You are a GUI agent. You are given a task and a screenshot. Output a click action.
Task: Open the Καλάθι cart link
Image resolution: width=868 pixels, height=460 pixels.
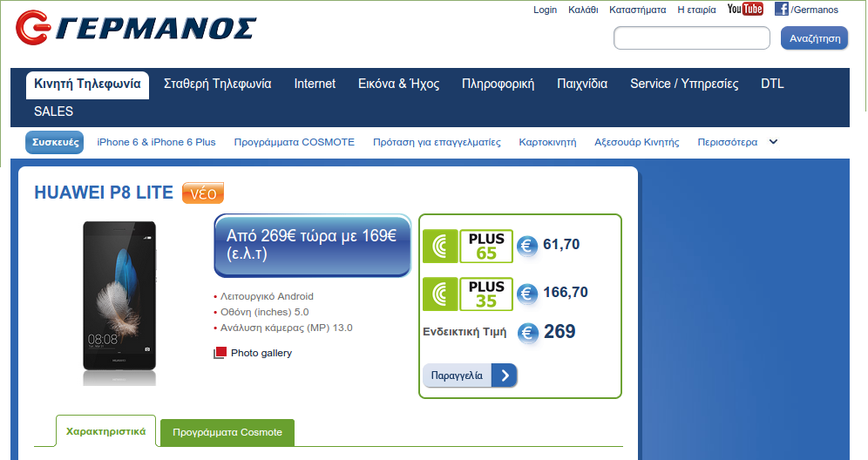(x=583, y=10)
